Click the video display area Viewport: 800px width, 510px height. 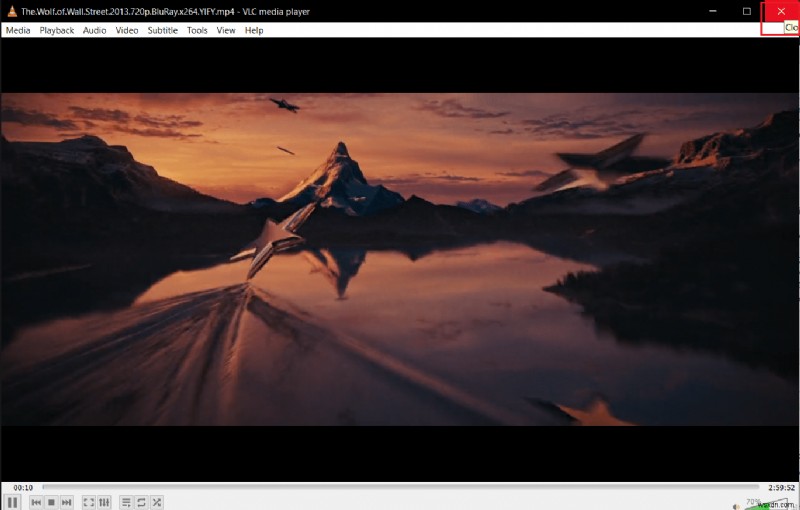tap(400, 259)
